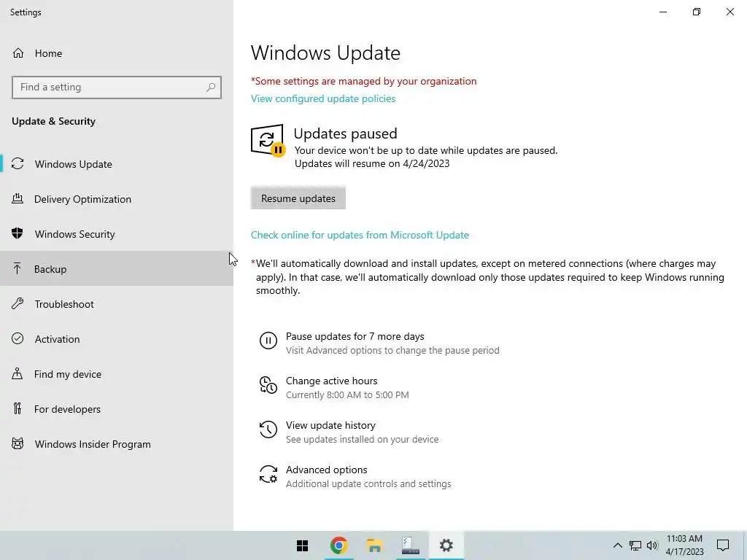Click the Resume updates button
The height and width of the screenshot is (560, 747).
coord(298,198)
